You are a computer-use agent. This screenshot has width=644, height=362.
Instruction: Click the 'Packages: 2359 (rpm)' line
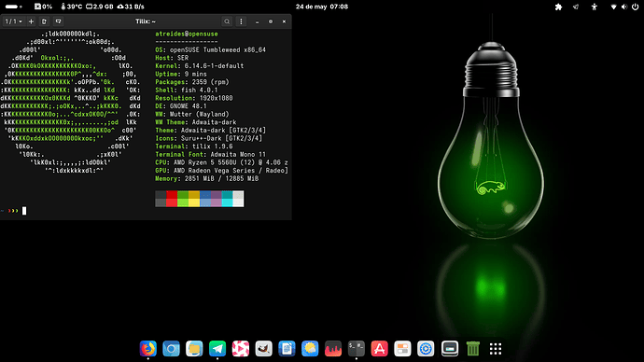tap(192, 82)
